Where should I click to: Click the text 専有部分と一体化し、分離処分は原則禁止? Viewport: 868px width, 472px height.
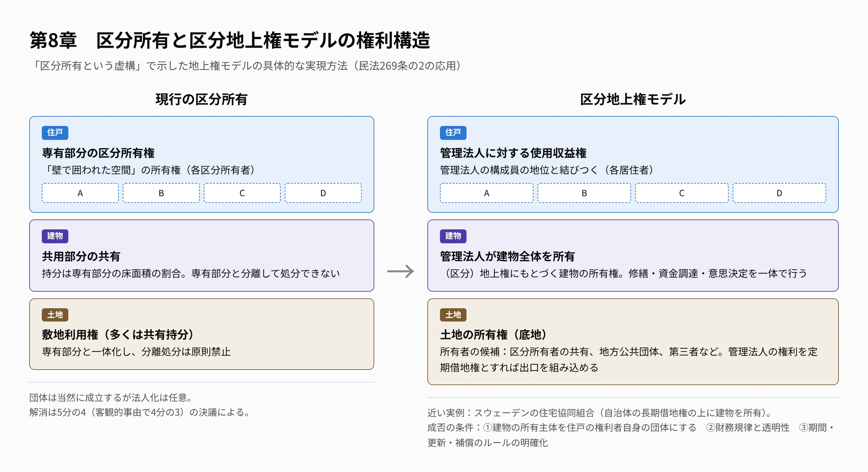point(136,352)
